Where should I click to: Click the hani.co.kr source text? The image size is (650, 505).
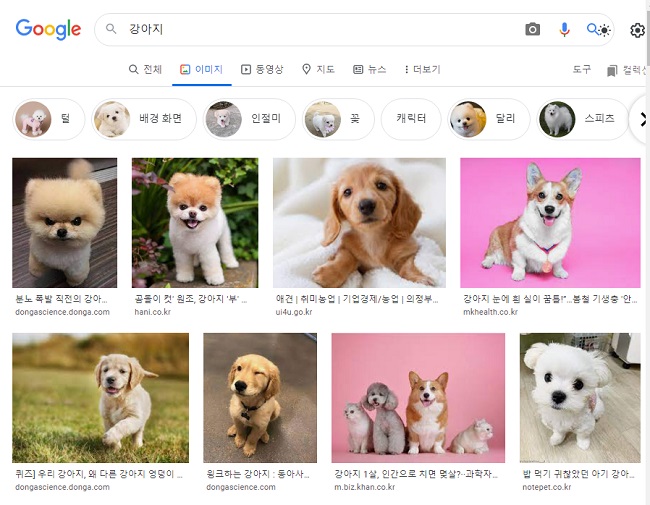pos(153,312)
